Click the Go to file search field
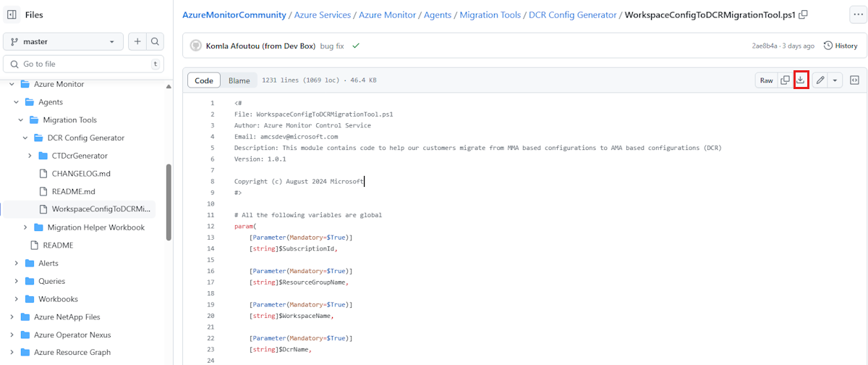 tap(83, 64)
